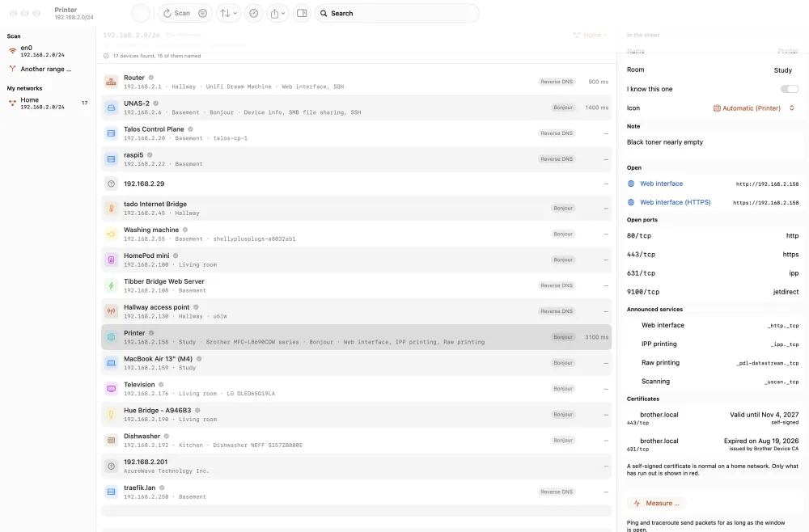This screenshot has height=532, width=809.
Task: Click the raspi5 device icon
Action: pos(111,158)
